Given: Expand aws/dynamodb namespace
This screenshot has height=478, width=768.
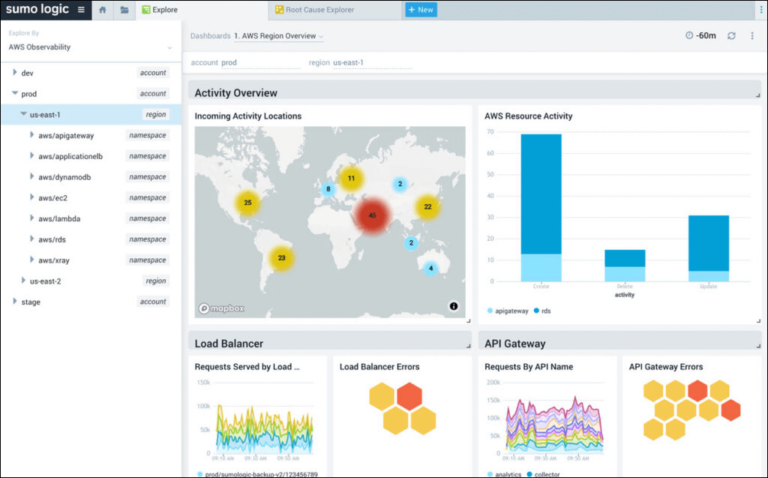Looking at the screenshot, I should click(32, 176).
